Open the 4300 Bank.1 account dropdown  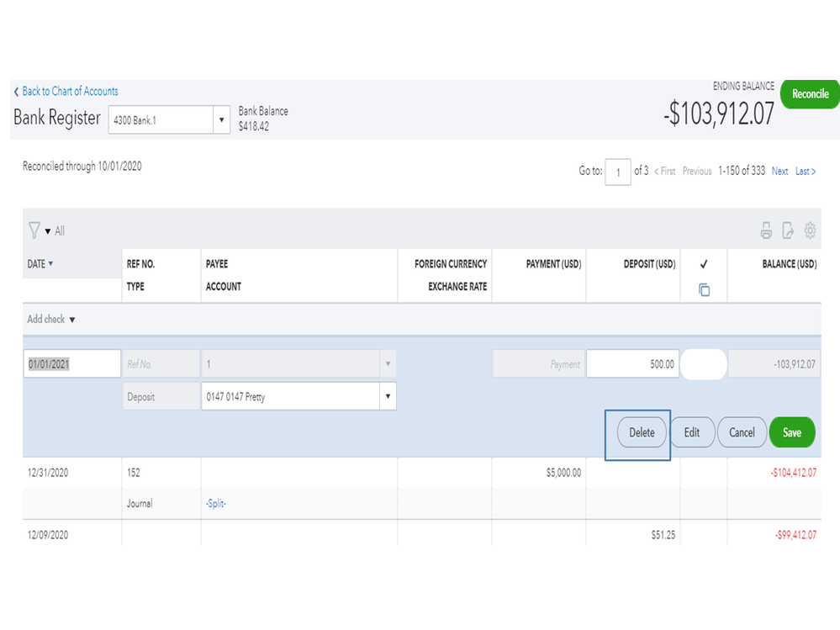coord(222,119)
